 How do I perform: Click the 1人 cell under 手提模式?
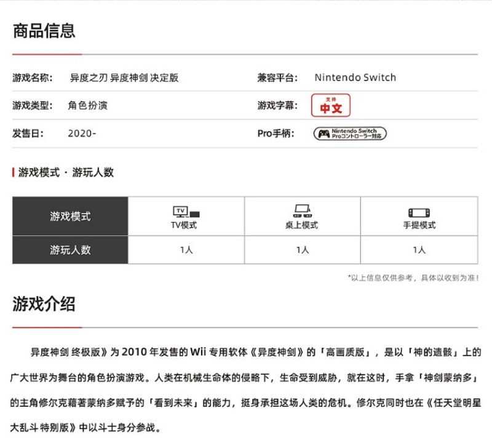[x=419, y=250]
